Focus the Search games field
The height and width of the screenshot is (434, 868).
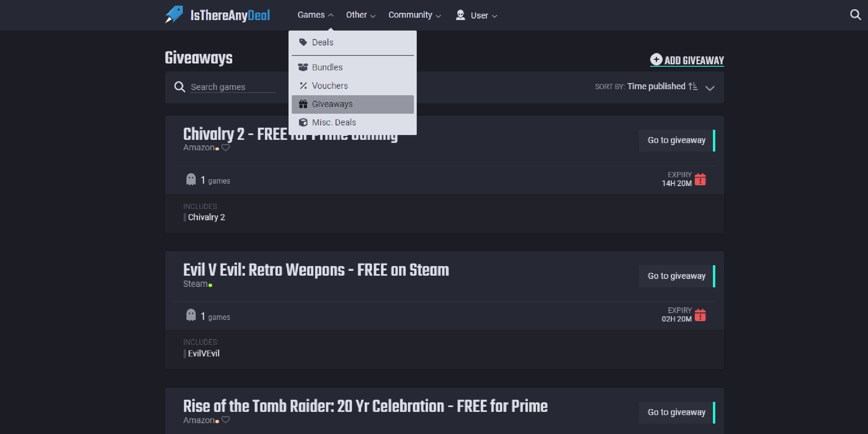[x=233, y=87]
